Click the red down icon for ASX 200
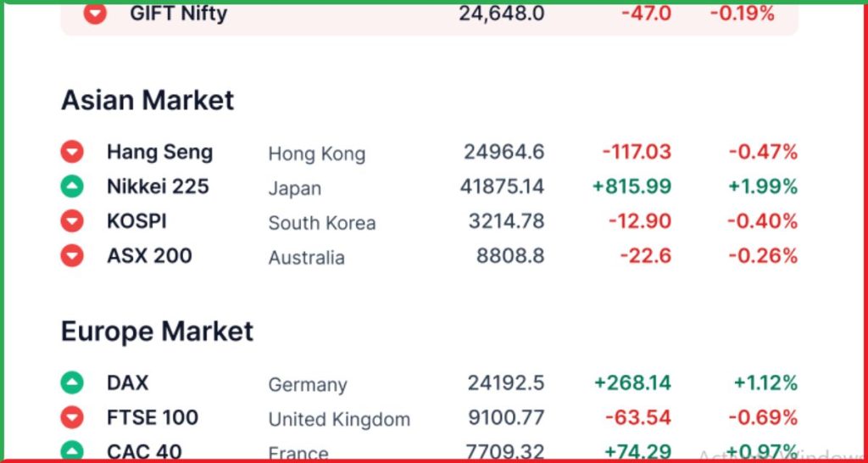The height and width of the screenshot is (463, 868). pyautogui.click(x=72, y=256)
